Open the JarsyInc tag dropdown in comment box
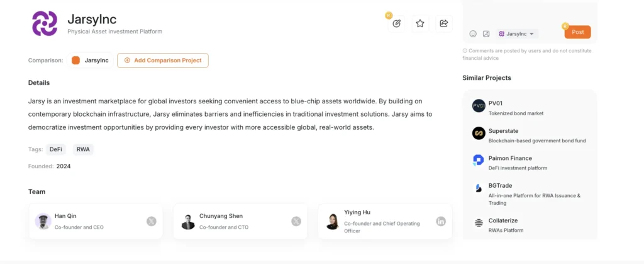644x264 pixels. [517, 34]
